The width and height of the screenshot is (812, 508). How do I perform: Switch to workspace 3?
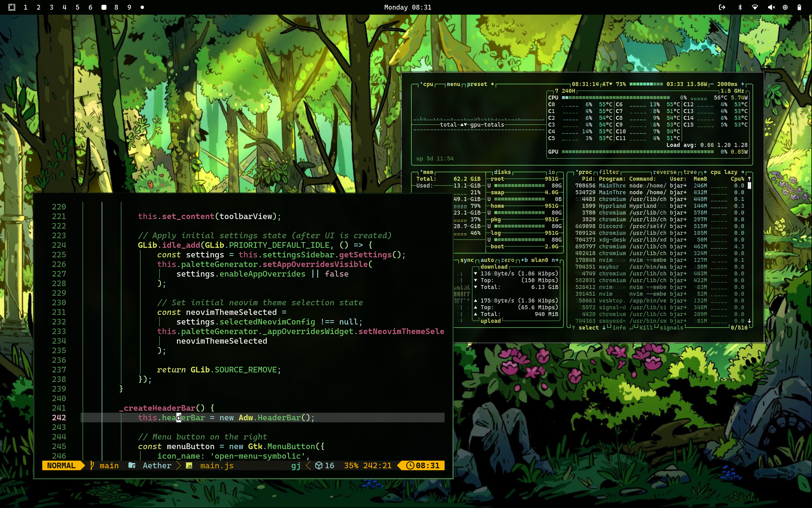(51, 7)
